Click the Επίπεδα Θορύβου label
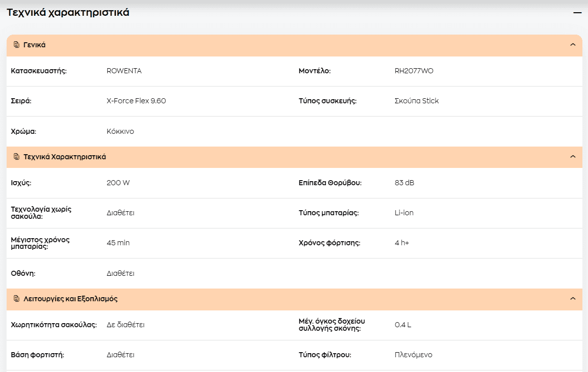The width and height of the screenshot is (588, 372). click(330, 183)
